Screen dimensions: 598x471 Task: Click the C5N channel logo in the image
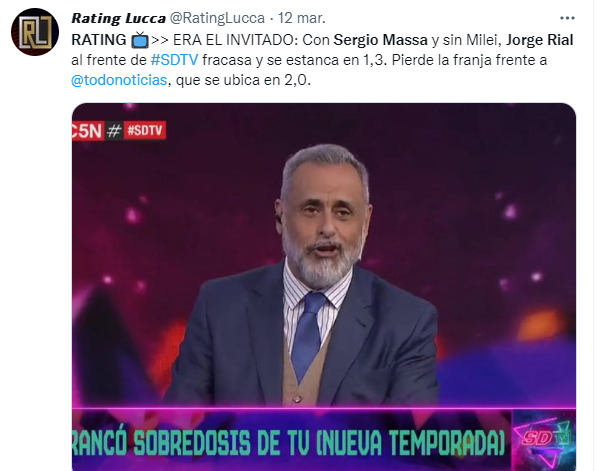[88, 131]
